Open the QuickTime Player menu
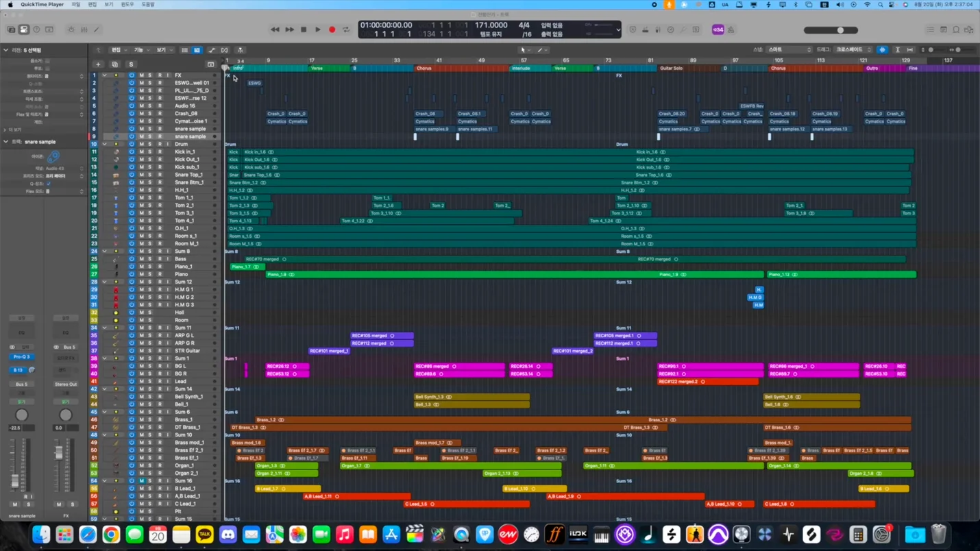 tap(42, 4)
